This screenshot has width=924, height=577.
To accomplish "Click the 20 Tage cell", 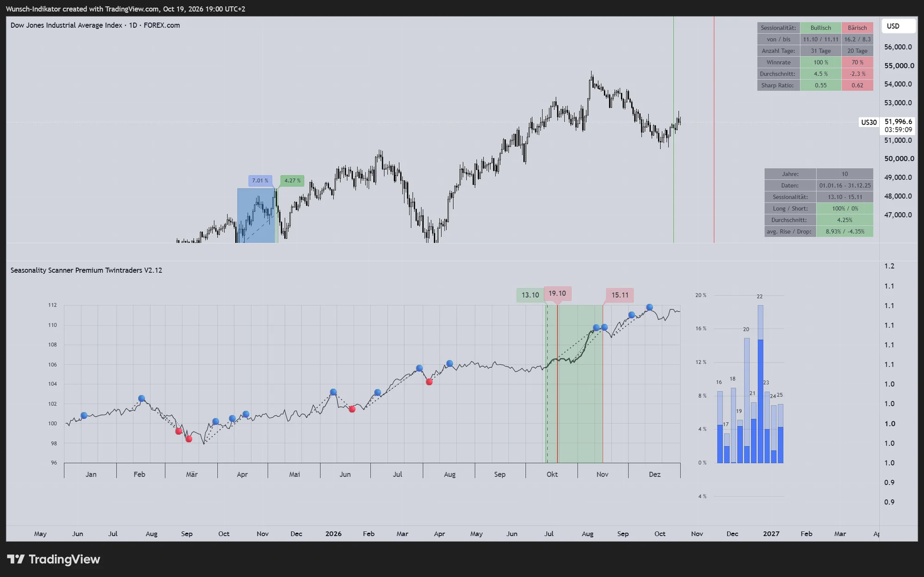I will (x=857, y=51).
